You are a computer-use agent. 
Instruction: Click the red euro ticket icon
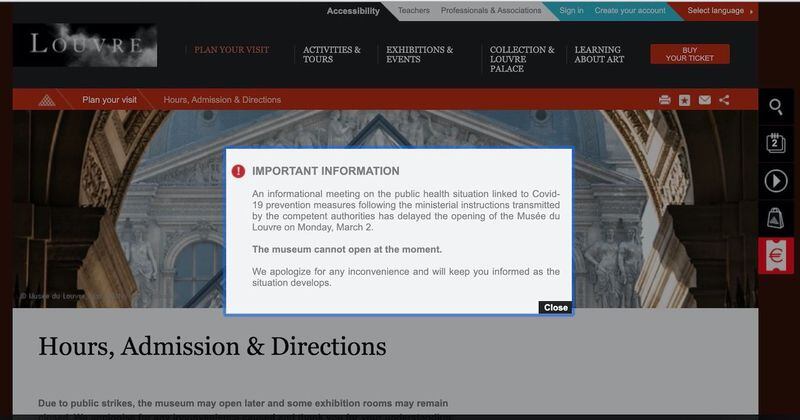776,255
